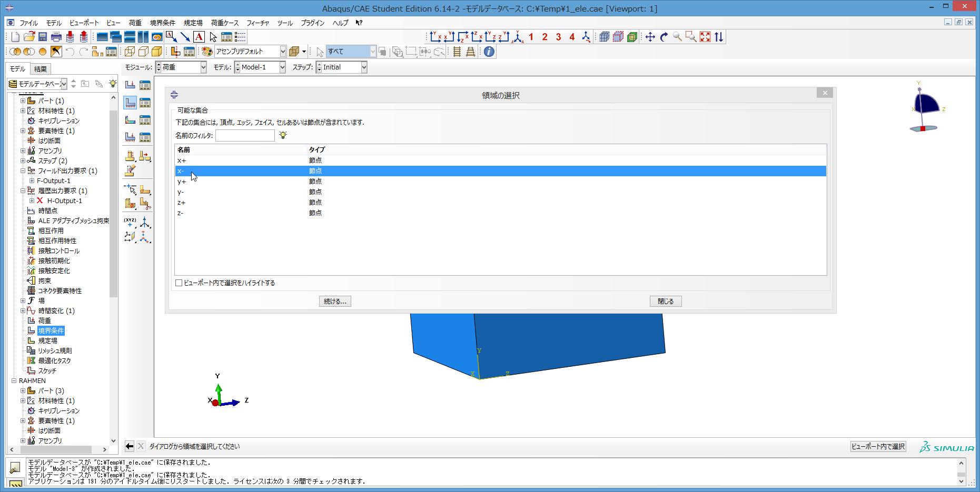Apply user-defined view 3
Image resolution: width=980 pixels, height=492 pixels.
559,37
